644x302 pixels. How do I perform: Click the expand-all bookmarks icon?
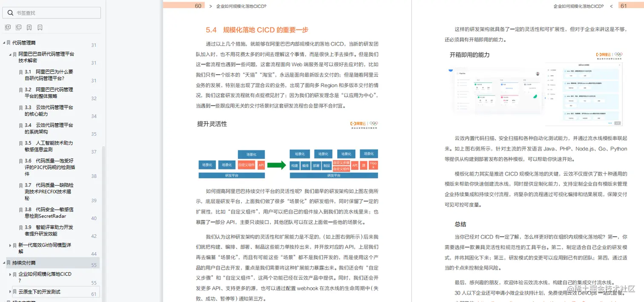tap(8, 27)
